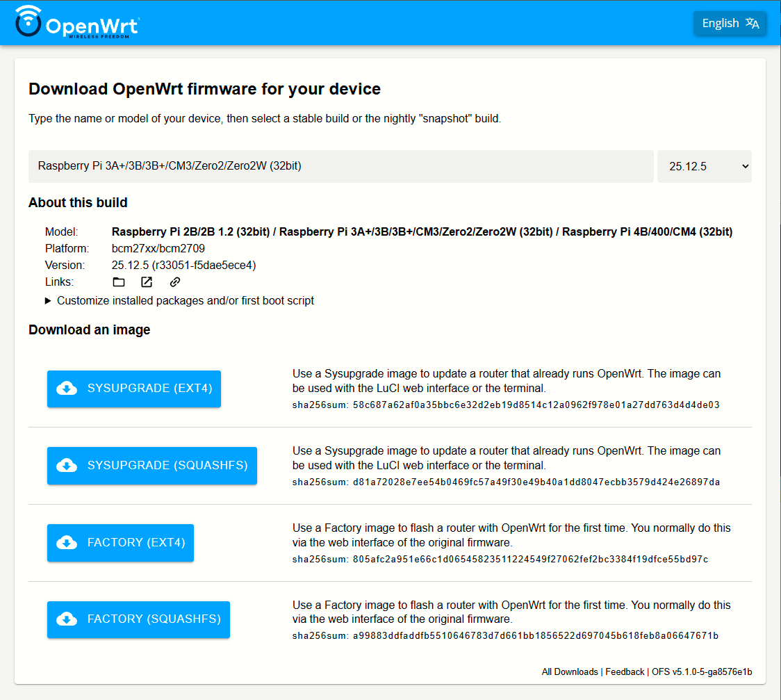Download the FACTORY (EXT4) image
Viewport: 781px width, 700px height.
click(120, 543)
